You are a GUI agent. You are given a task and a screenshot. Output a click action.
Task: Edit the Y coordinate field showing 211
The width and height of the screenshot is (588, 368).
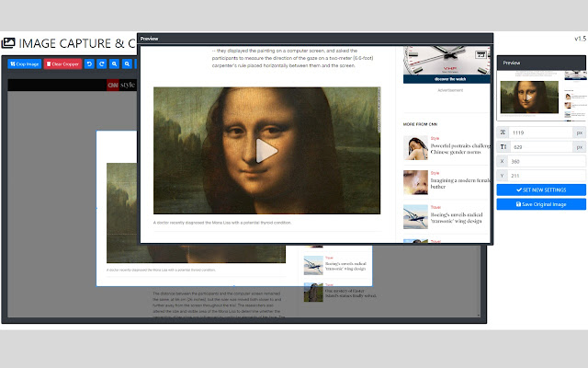(x=547, y=176)
